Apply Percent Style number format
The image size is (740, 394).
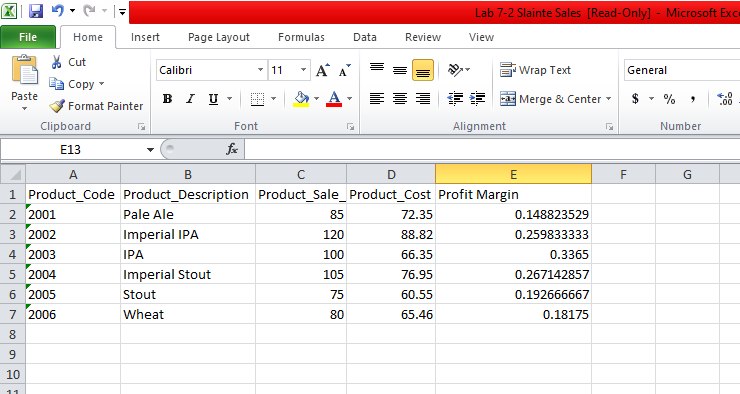[669, 99]
